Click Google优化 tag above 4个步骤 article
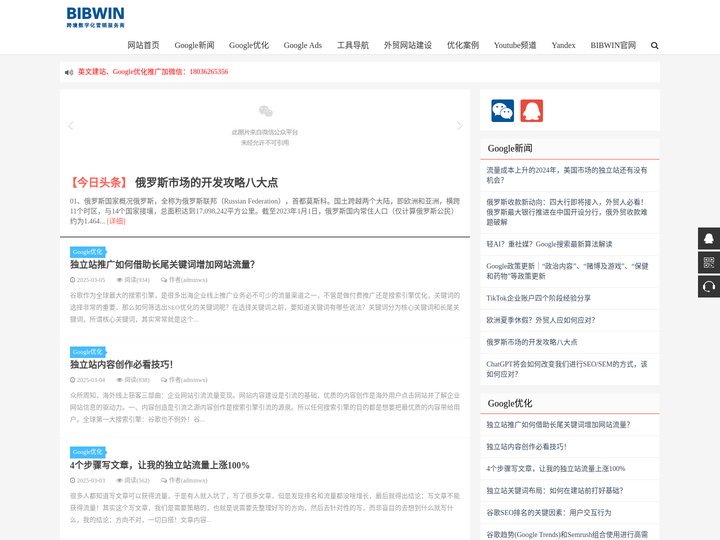The image size is (720, 540). 88,452
